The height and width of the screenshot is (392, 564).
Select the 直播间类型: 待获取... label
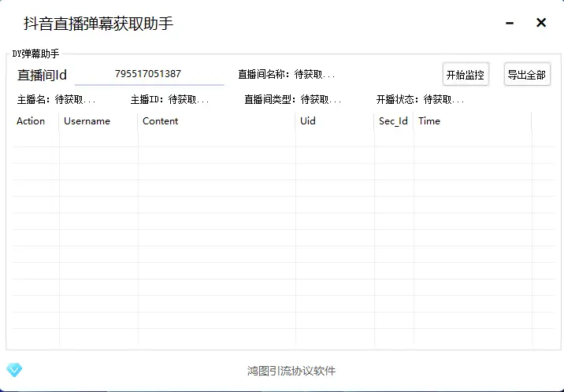tap(293, 99)
